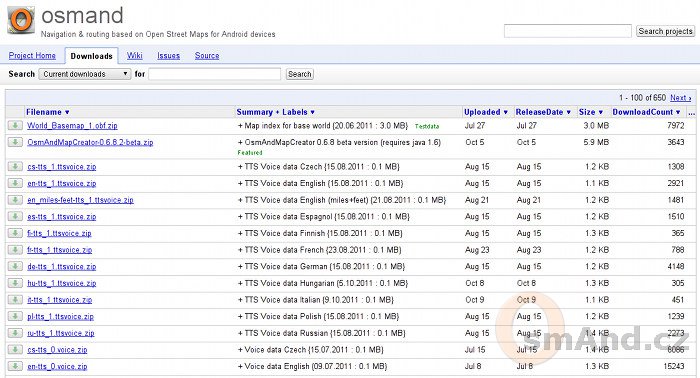Image resolution: width=700 pixels, height=378 pixels.
Task: Download icon for ru-tts_1.ttsvoice.zip
Action: (15, 333)
